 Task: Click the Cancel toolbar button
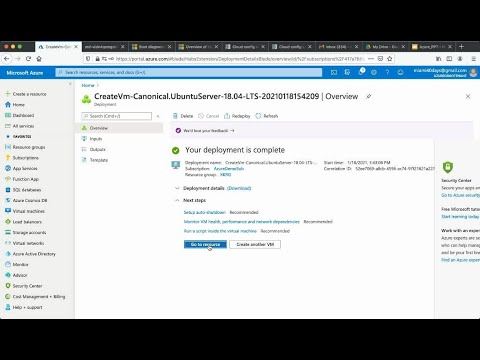click(209, 116)
